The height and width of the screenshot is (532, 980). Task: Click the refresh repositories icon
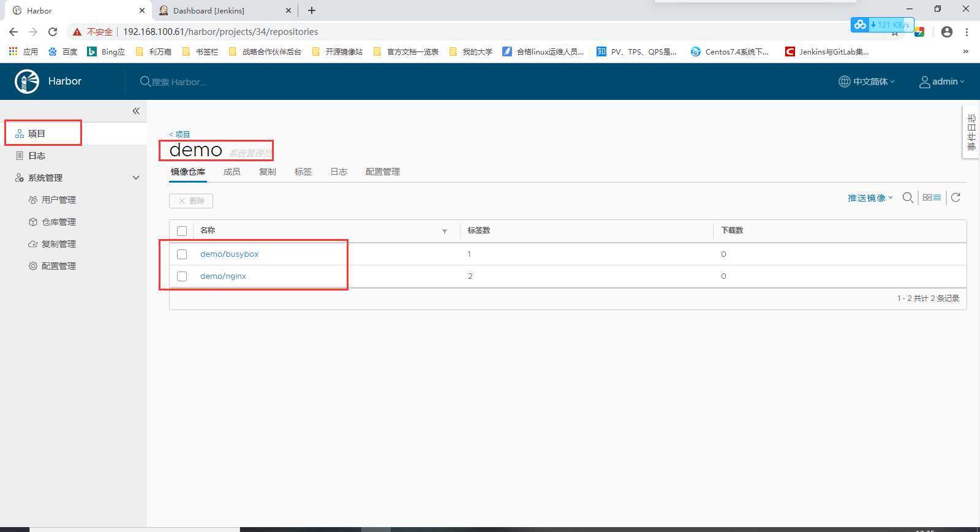click(x=956, y=197)
